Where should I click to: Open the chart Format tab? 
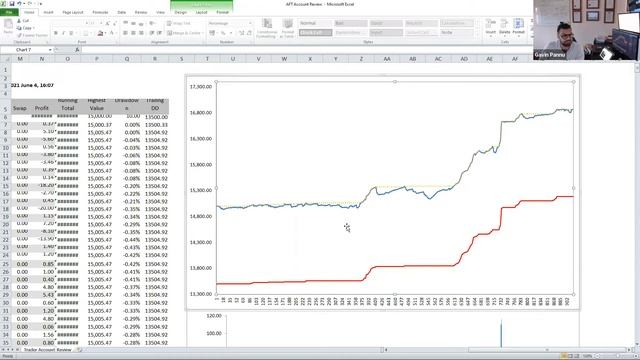[222, 12]
